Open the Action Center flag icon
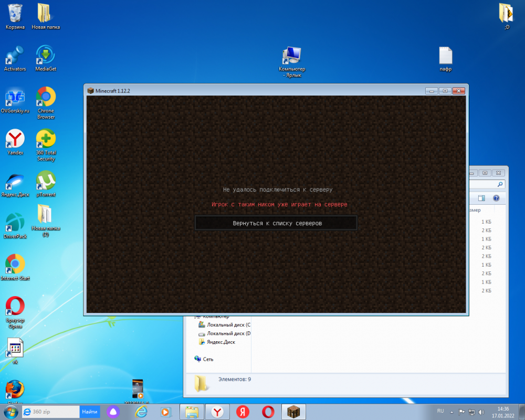 461,412
